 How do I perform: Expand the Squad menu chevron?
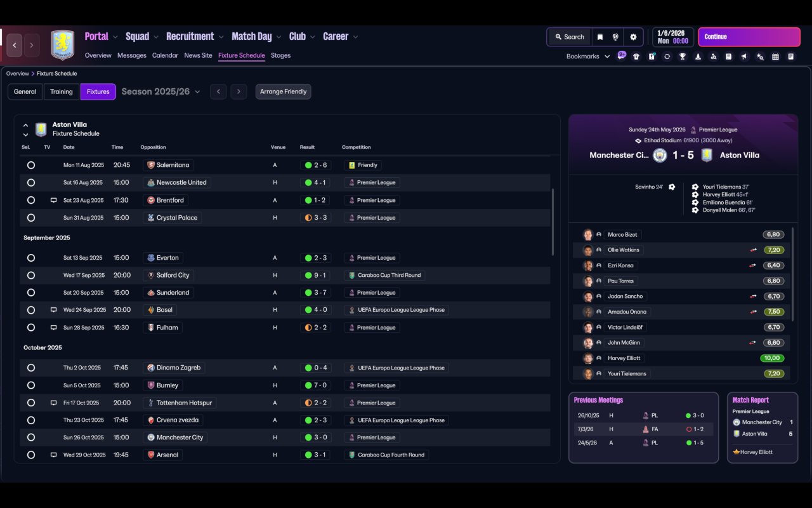click(156, 37)
